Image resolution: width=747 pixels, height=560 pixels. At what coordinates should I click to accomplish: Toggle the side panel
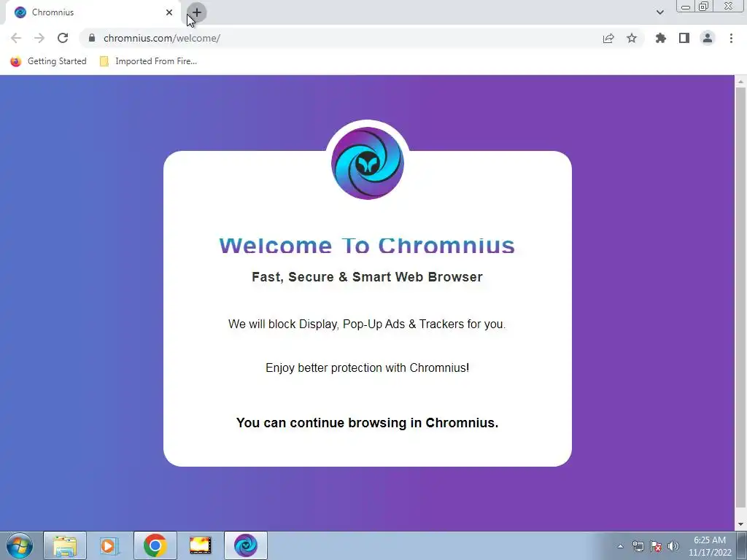point(684,38)
